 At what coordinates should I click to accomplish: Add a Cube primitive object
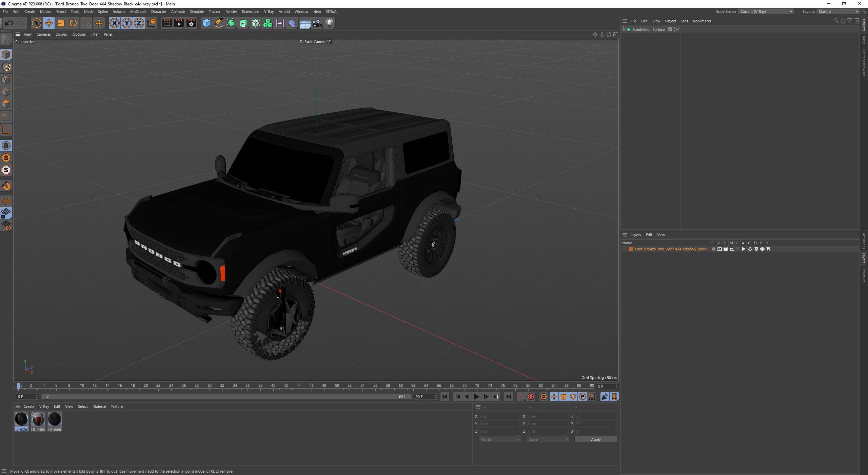[x=206, y=23]
